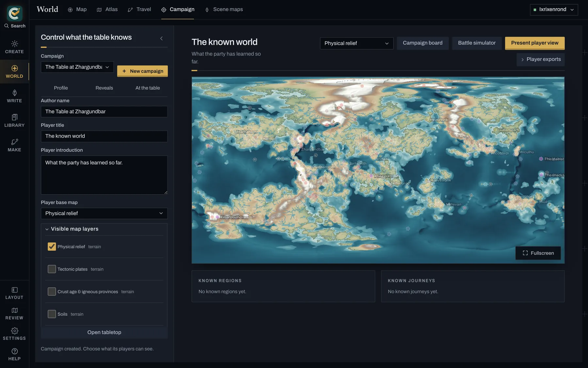This screenshot has width=588, height=368.
Task: Open the campaign selector dropdown
Action: coord(77,67)
